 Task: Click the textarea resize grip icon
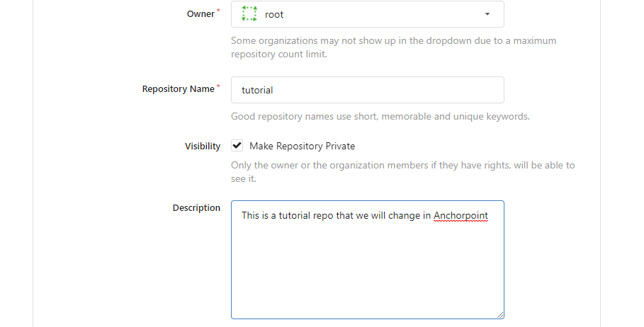499,315
